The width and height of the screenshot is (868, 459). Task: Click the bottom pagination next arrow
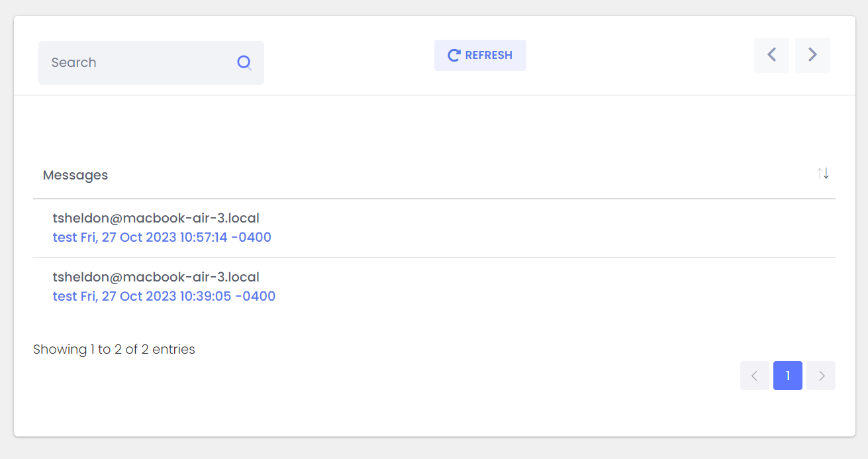click(821, 376)
